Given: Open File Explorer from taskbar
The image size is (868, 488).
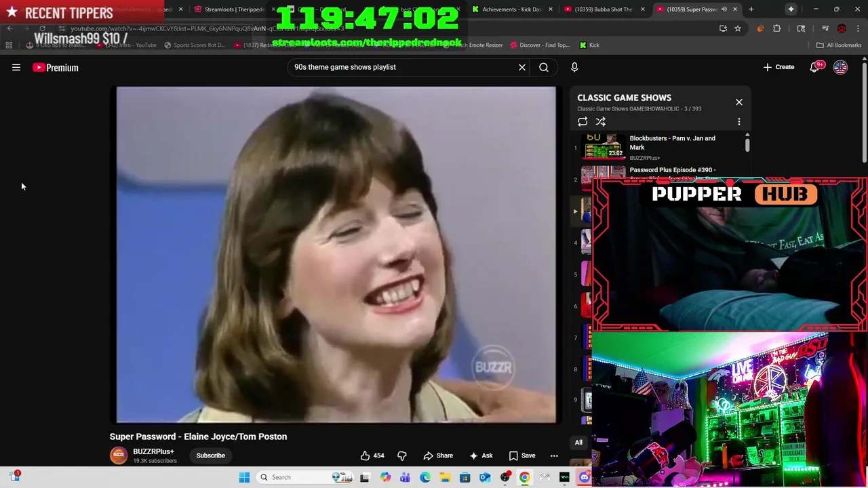Looking at the screenshot, I should (x=445, y=477).
